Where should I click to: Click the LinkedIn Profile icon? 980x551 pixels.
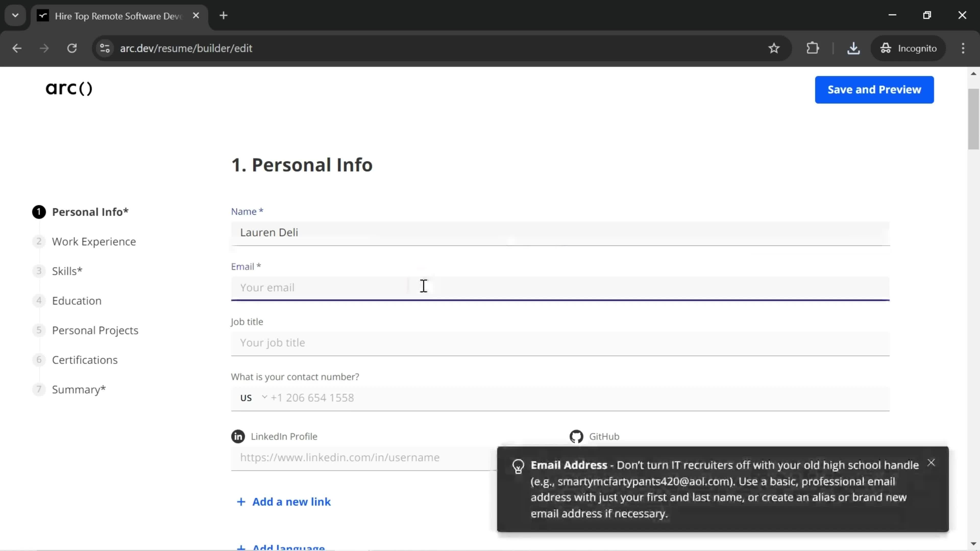pyautogui.click(x=238, y=436)
